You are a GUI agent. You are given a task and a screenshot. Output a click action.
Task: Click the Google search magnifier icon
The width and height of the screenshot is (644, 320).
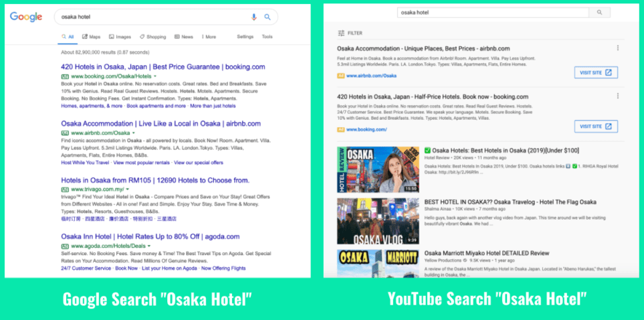click(x=267, y=17)
